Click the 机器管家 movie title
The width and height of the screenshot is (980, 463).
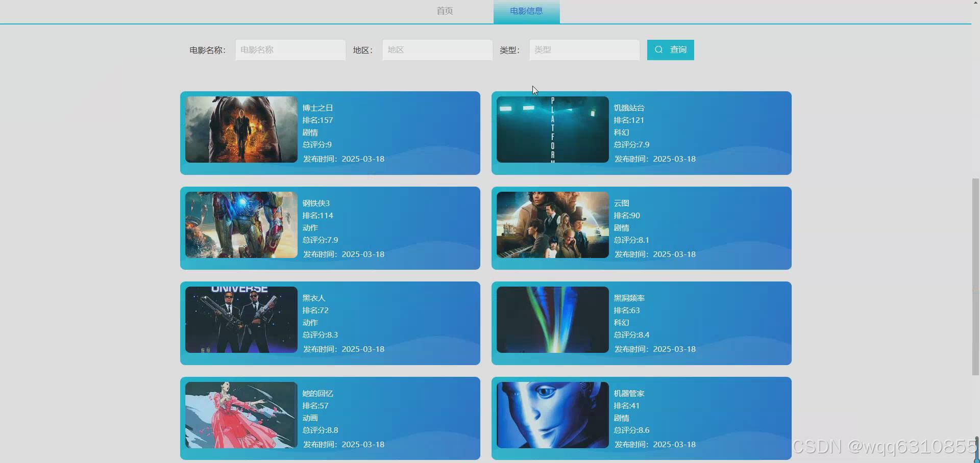[629, 394]
